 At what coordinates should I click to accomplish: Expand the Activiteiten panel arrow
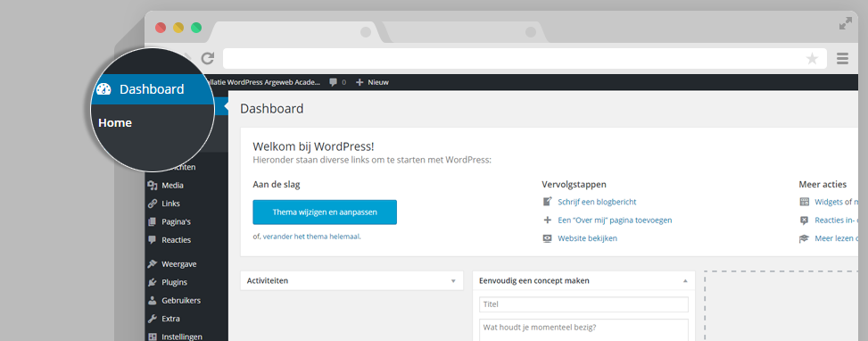pyautogui.click(x=453, y=281)
